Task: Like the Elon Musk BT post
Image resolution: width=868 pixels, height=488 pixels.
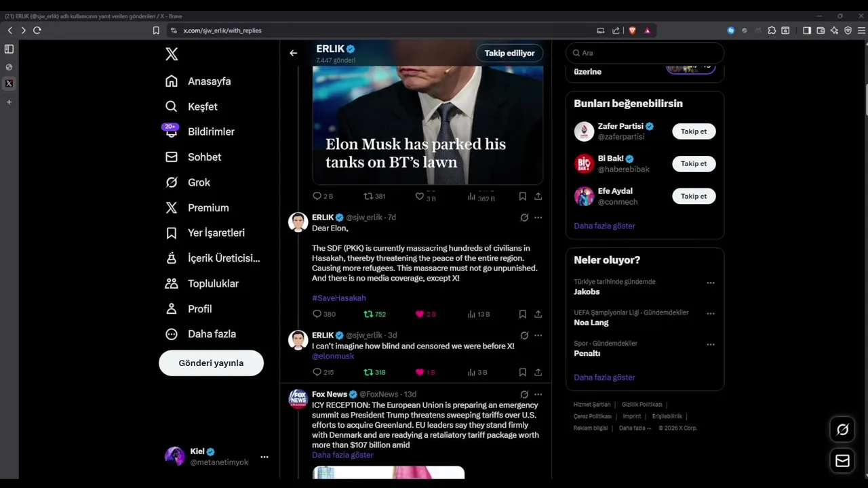Action: [x=425, y=196]
